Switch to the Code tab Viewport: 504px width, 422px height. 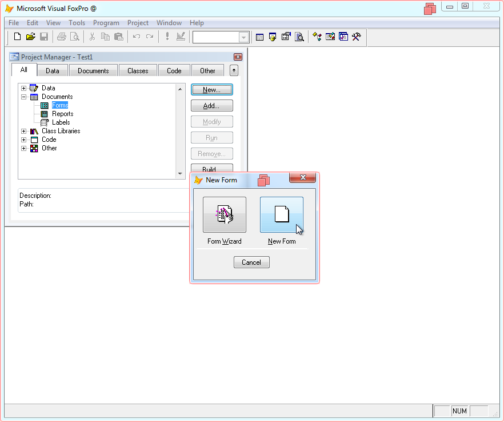(x=174, y=71)
